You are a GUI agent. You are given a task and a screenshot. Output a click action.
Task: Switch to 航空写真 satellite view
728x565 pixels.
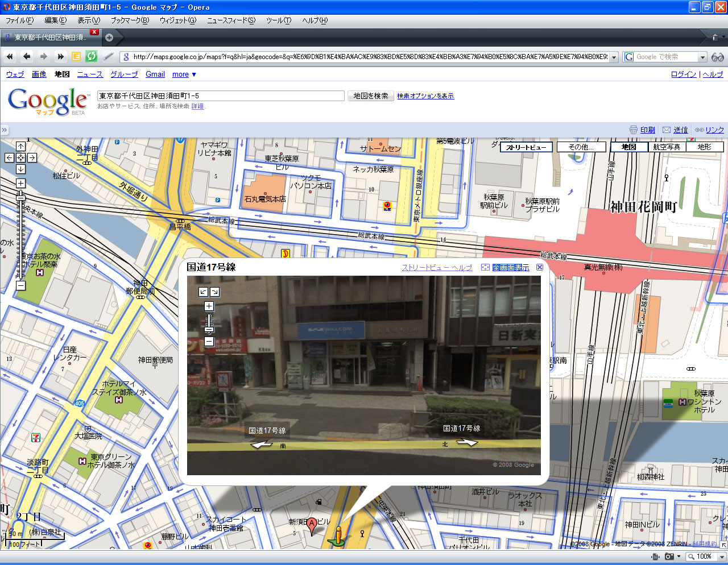pos(667,147)
